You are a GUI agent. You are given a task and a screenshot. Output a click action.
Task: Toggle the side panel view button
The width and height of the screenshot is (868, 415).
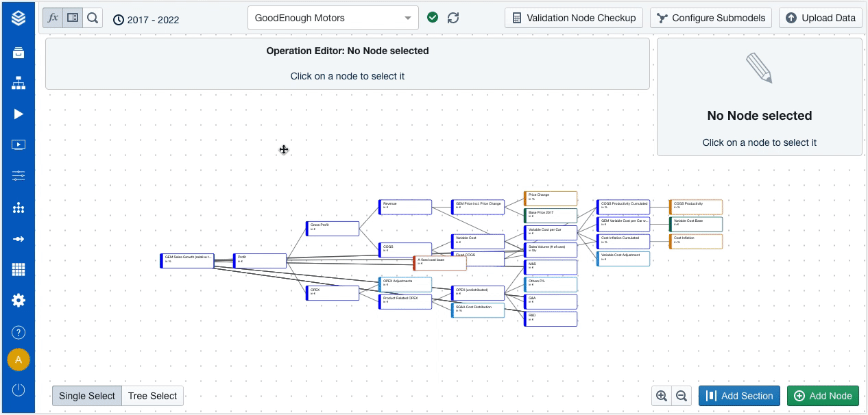tap(73, 18)
